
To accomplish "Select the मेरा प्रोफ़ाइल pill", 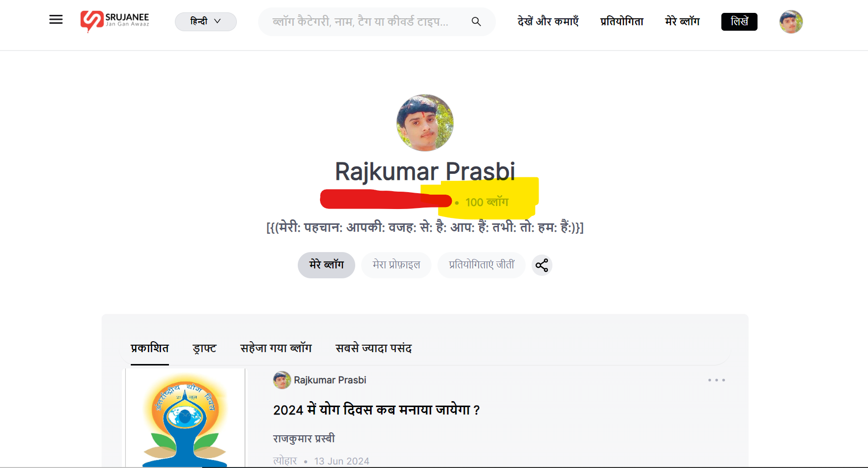I will click(396, 265).
